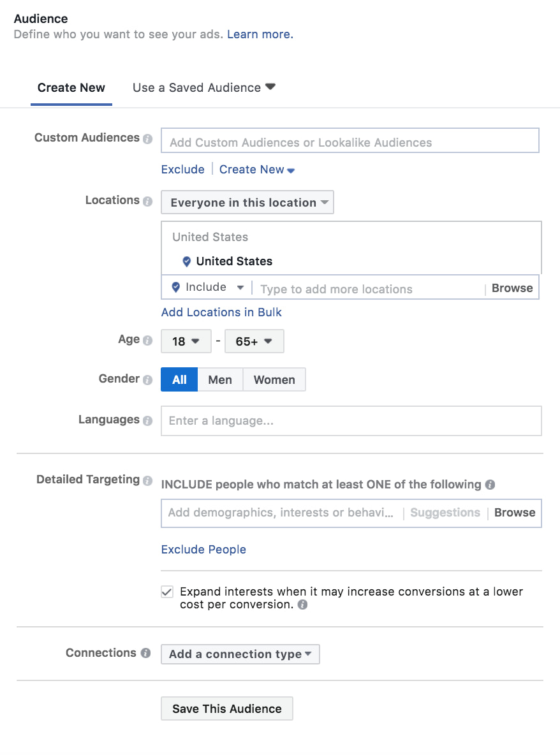Open the Add a connection type dropdown
560x755 pixels.
tap(240, 654)
